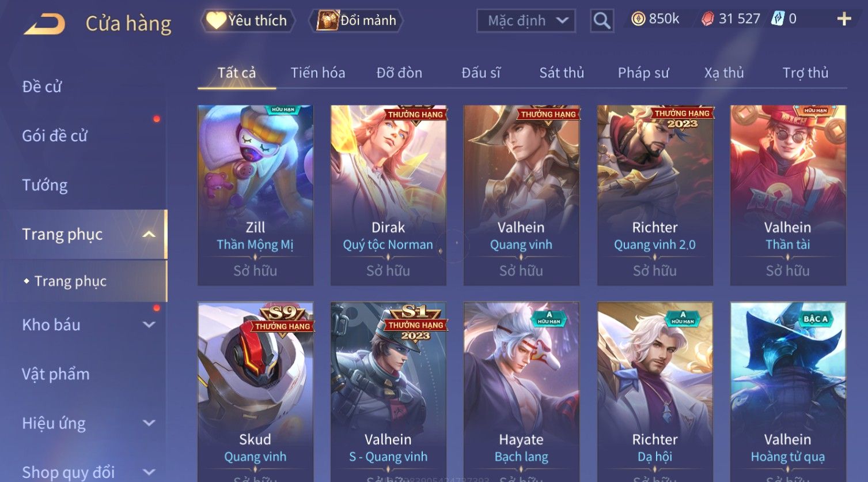Open the Mặc định sort dropdown
868x482 pixels.
[526, 21]
